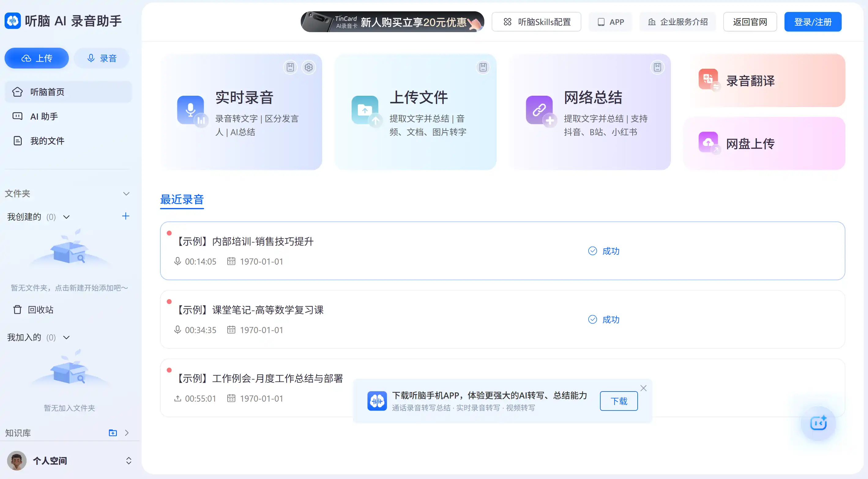This screenshot has width=868, height=479.
Task: Open 企业服务介绍
Action: [x=678, y=22]
